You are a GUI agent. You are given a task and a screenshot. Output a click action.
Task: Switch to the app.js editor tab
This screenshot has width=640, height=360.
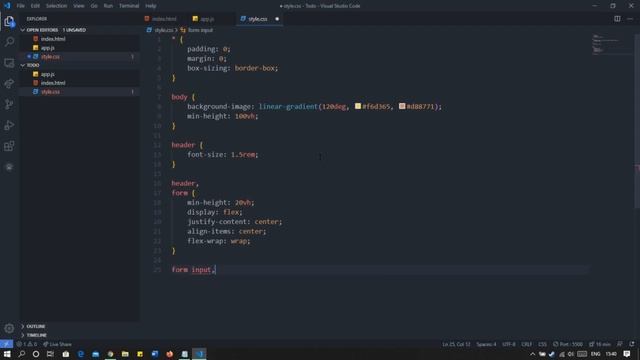(207, 19)
